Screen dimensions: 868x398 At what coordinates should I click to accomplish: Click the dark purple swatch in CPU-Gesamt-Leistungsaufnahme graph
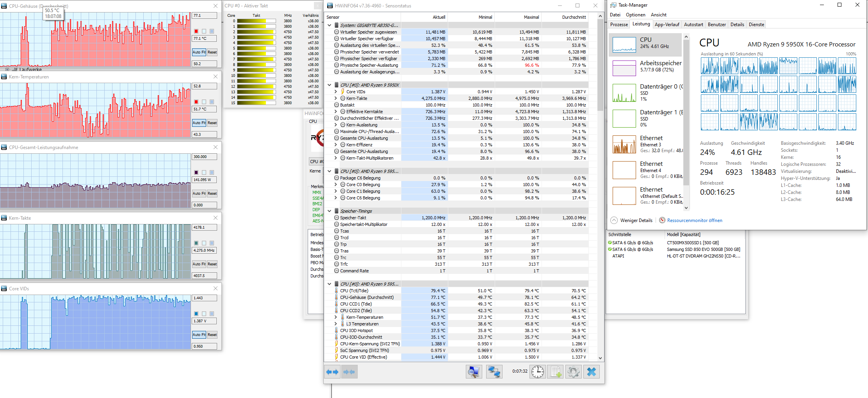pos(196,172)
